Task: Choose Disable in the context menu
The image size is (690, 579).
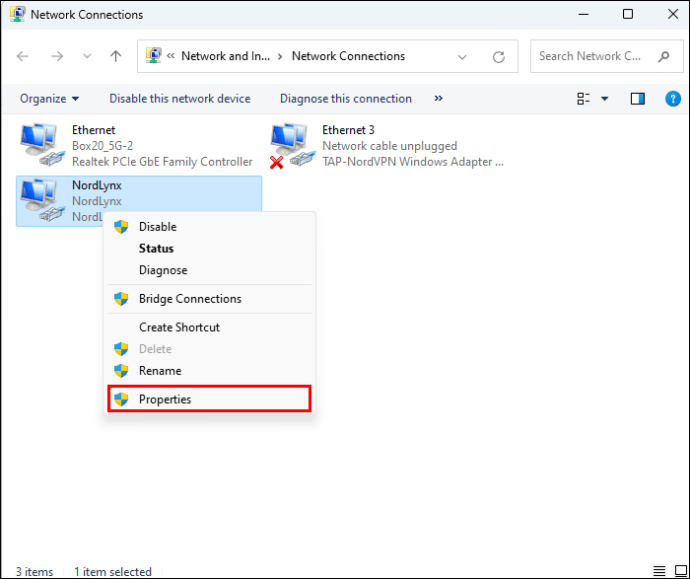Action: point(209,227)
